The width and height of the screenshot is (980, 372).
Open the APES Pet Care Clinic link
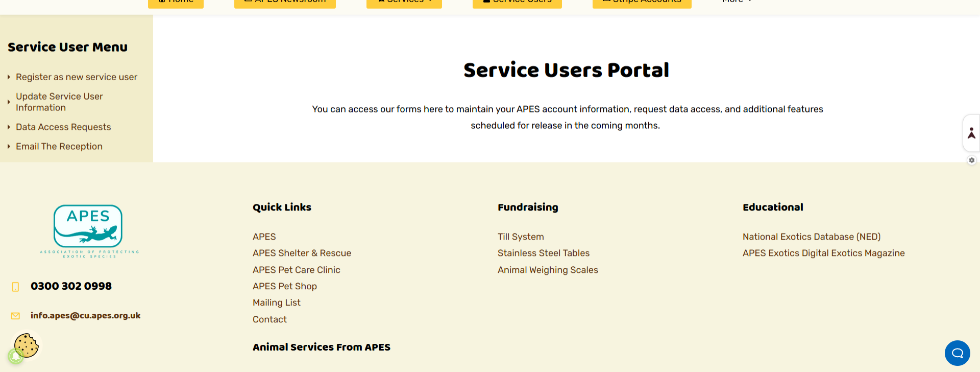[x=296, y=270]
